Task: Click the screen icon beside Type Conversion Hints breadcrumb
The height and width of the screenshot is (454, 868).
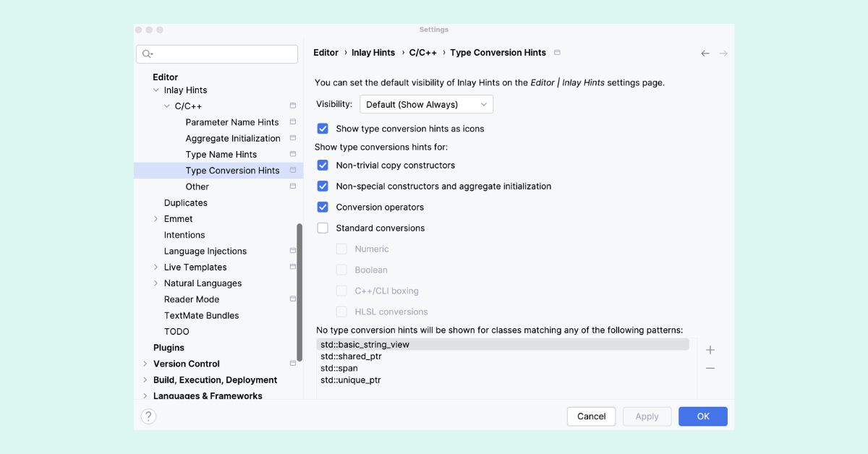Action: pyautogui.click(x=556, y=52)
